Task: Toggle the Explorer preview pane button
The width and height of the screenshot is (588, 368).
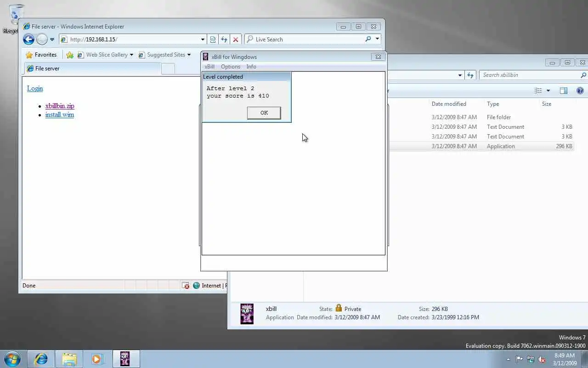Action: [564, 91]
